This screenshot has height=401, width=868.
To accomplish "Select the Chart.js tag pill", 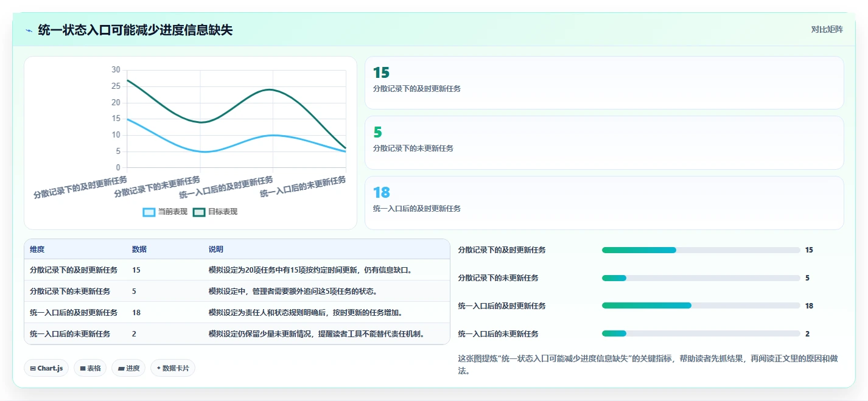I will tap(46, 368).
